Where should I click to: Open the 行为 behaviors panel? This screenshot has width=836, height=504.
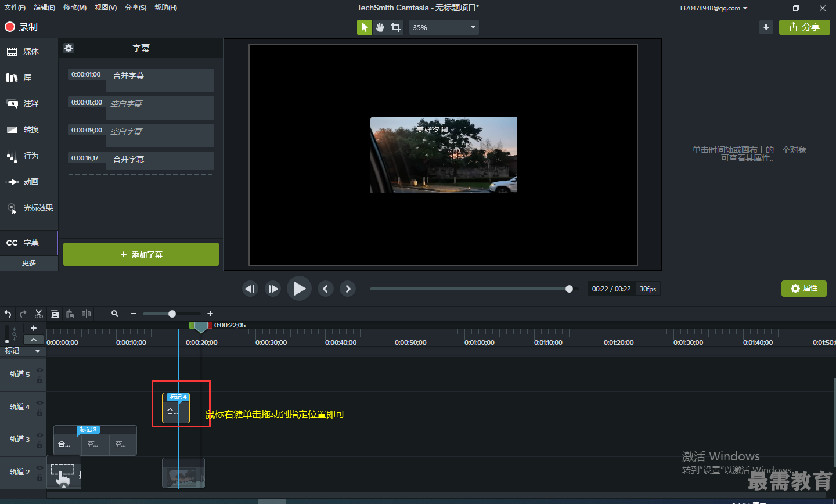(23, 156)
